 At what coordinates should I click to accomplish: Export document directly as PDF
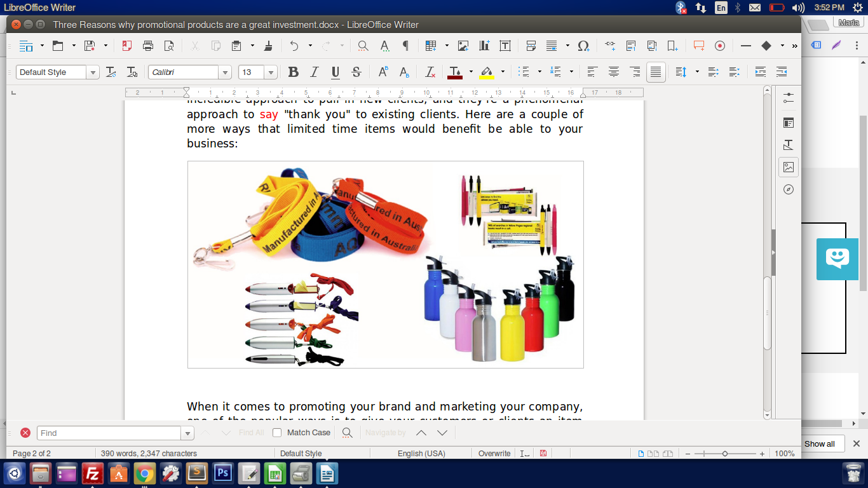pos(127,46)
